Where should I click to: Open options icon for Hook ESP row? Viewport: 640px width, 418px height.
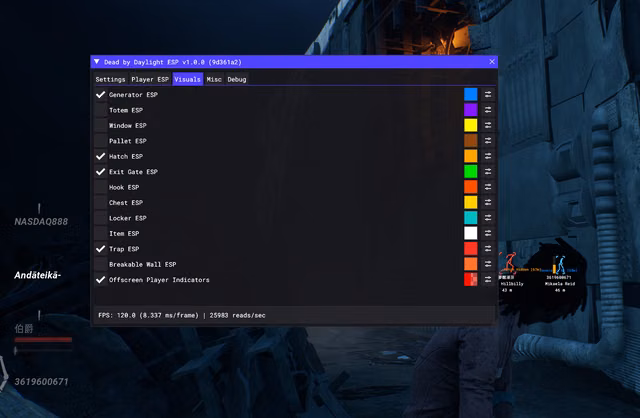488,187
